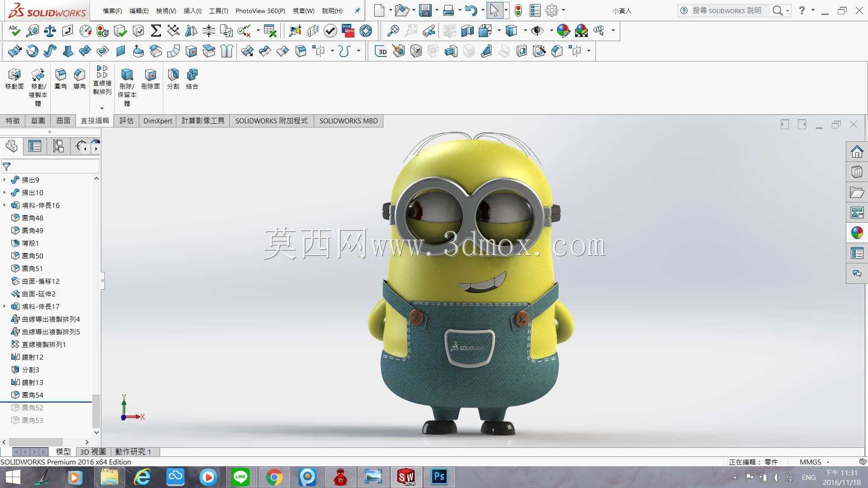Open the PhotoView 360(P) menu

(260, 11)
